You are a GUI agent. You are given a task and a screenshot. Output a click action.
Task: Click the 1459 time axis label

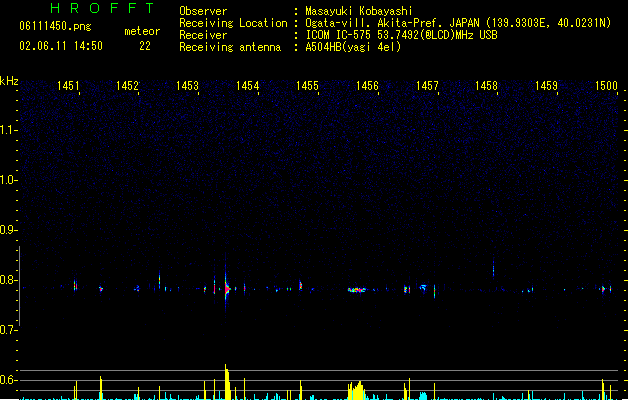(546, 86)
